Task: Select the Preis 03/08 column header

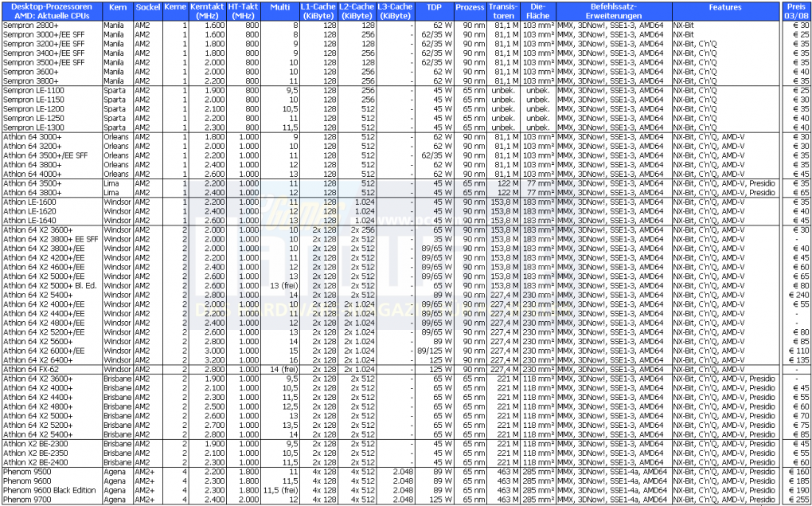Action: [796, 11]
